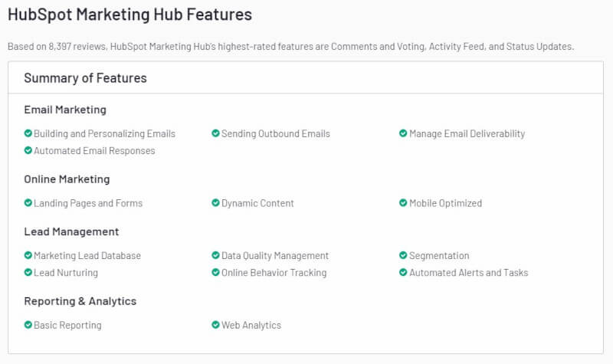The width and height of the screenshot is (613, 364).
Task: Click the check icon beside Data Quality Management
Action: pos(216,255)
